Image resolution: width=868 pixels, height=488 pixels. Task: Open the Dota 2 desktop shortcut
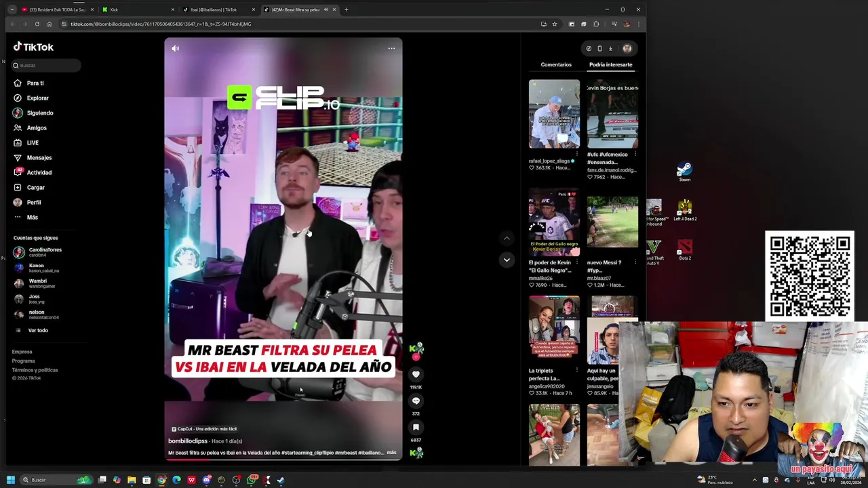click(x=685, y=249)
